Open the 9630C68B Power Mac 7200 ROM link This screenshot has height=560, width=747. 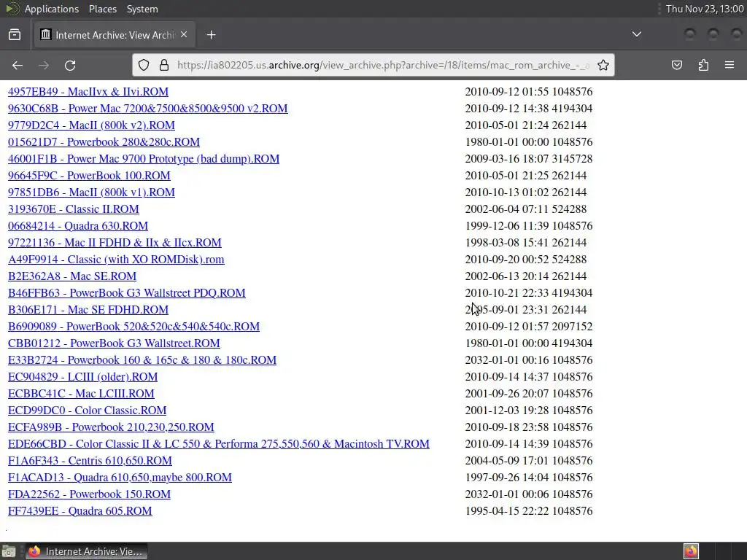(147, 108)
